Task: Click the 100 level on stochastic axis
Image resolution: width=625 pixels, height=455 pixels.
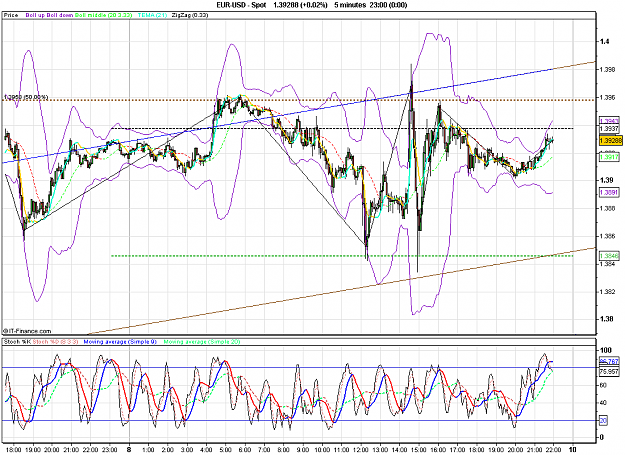Action: 606,350
